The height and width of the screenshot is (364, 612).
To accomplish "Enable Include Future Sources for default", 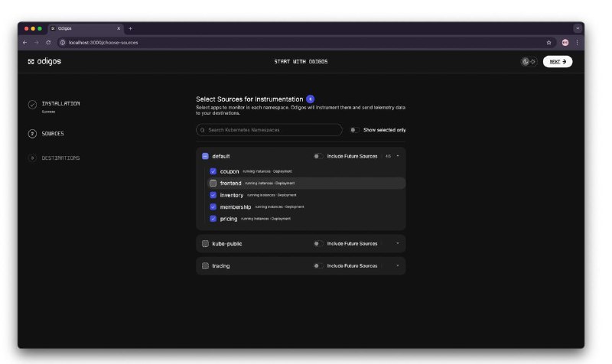I will (x=318, y=156).
